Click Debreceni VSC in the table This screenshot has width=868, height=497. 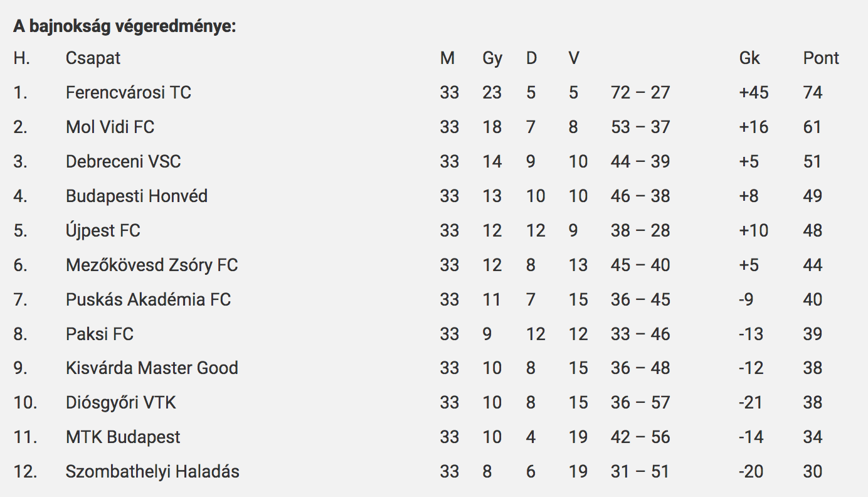pos(123,162)
